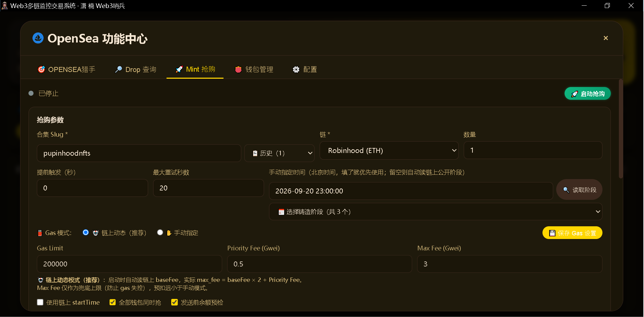Click the rocket icon on Mint 抢购 tab
This screenshot has height=317, width=644.
[x=179, y=69]
